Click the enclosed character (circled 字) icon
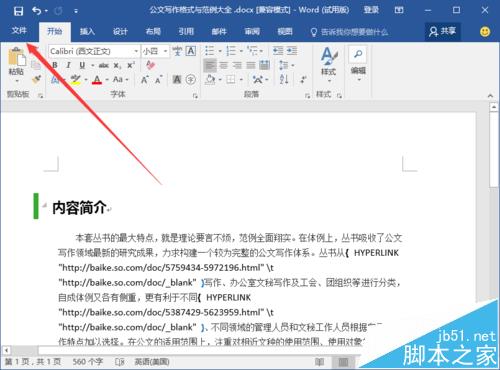 coord(190,79)
